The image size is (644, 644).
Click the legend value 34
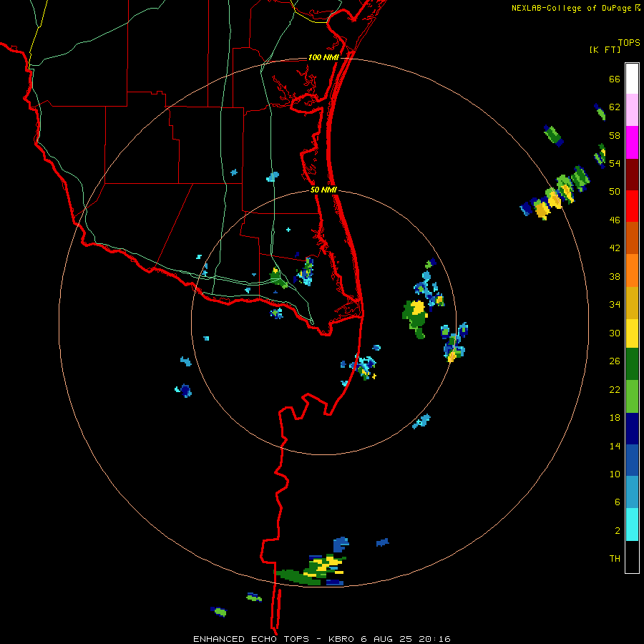(x=615, y=305)
